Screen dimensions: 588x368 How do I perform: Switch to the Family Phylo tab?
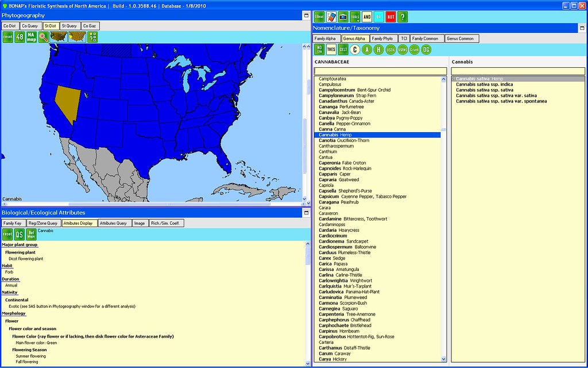point(382,39)
